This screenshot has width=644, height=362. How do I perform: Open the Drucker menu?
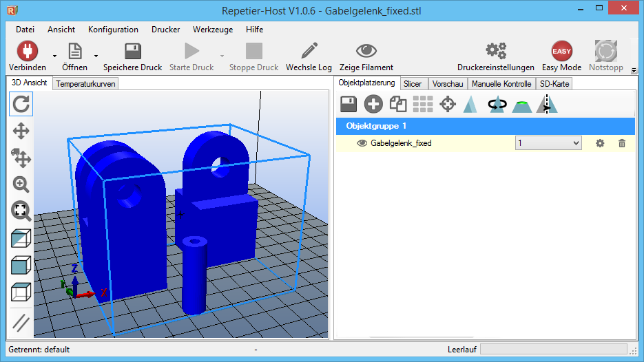coord(165,30)
